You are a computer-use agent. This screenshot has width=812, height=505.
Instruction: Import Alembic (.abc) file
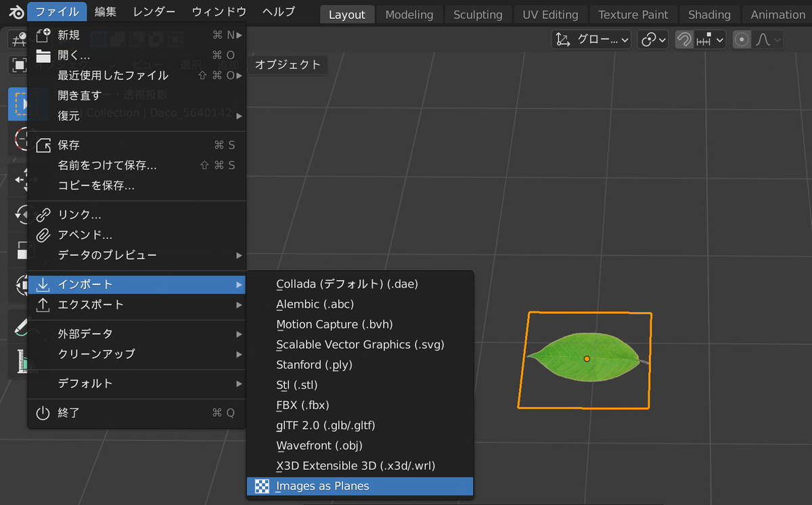click(x=360, y=304)
